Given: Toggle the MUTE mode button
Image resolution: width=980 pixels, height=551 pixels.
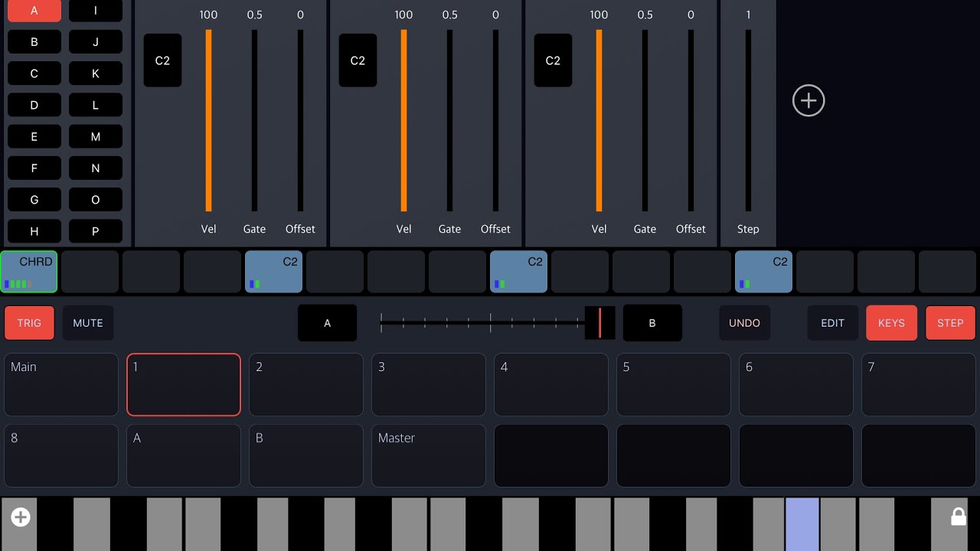Looking at the screenshot, I should coord(88,323).
